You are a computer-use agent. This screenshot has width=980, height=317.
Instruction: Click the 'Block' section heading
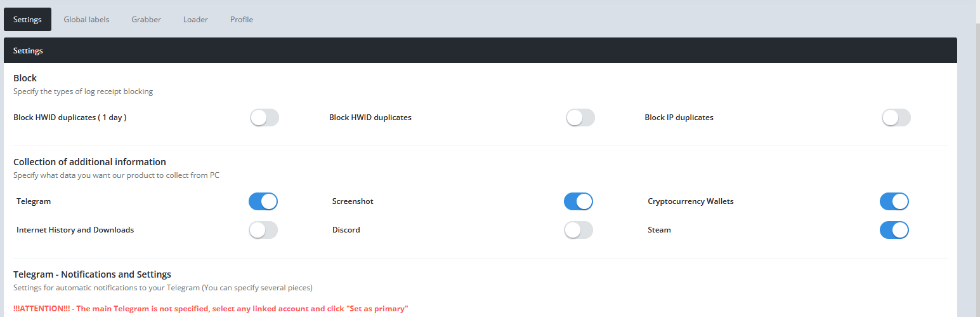click(x=25, y=78)
